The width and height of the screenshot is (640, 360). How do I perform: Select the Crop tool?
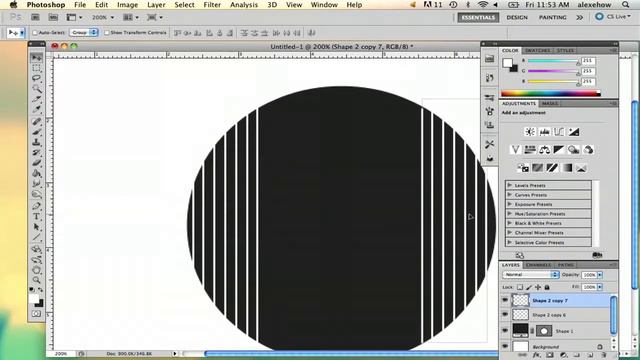click(36, 99)
